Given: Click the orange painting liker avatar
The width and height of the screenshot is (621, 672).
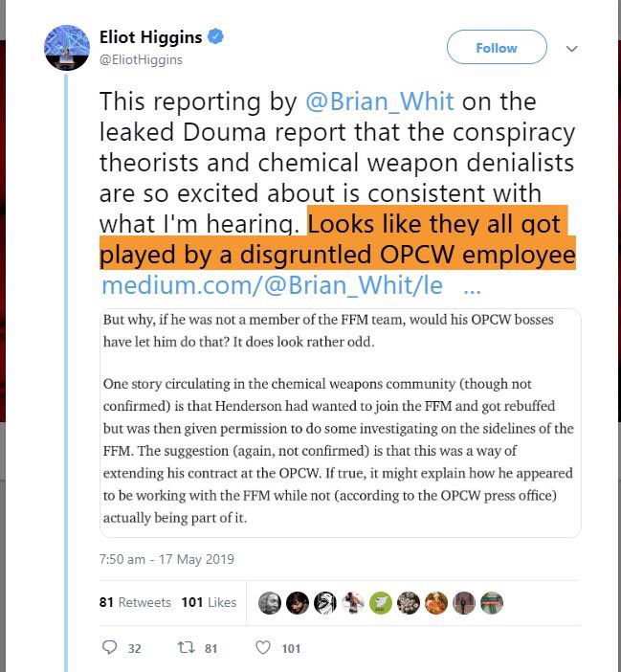Looking at the screenshot, I should click(x=436, y=603).
